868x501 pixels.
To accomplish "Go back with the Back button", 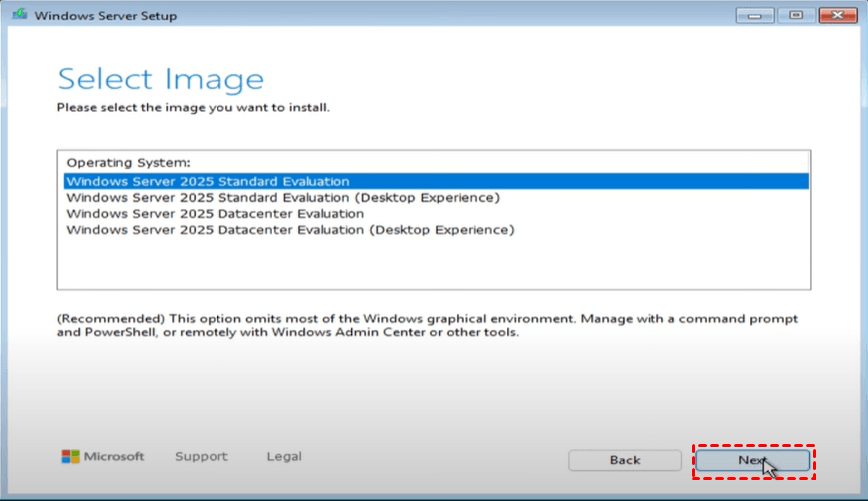I will [625, 460].
